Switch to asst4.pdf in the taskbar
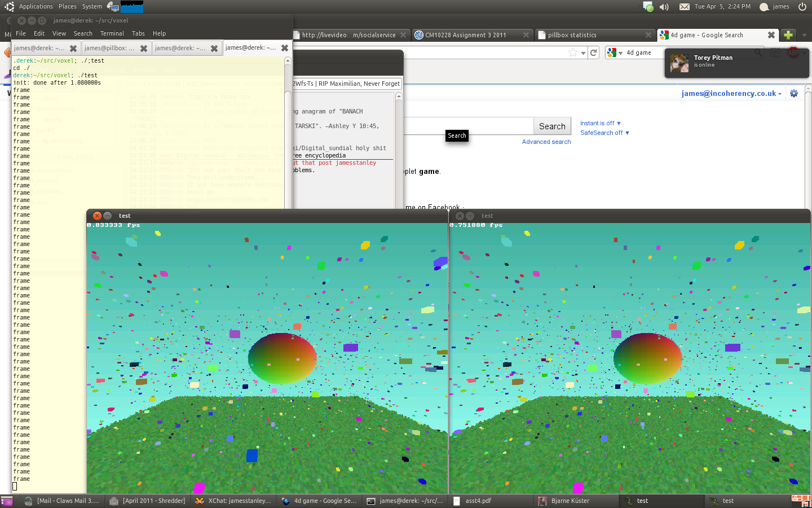 [478, 501]
